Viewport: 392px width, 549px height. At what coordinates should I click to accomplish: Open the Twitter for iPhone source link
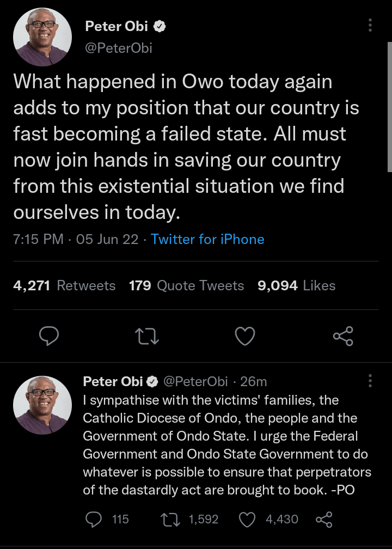click(207, 239)
